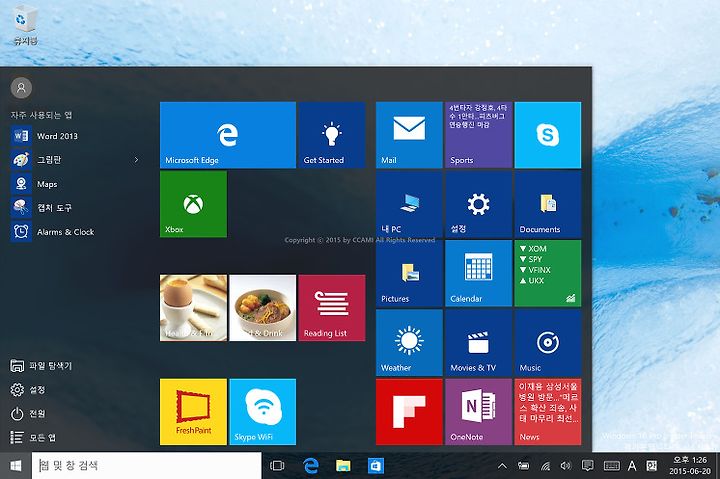Open Task View on taskbar
Image resolution: width=720 pixels, height=479 pixels.
[277, 466]
